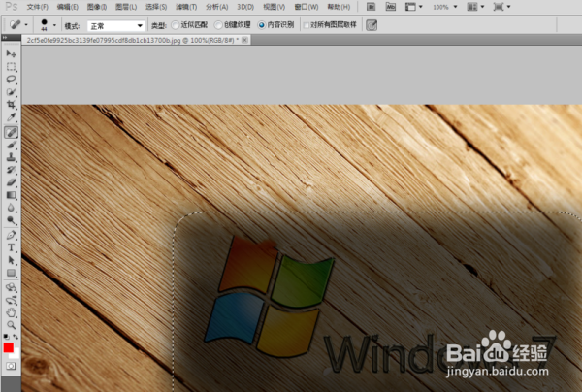The image size is (582, 392).
Task: Select the Clone Stamp tool
Action: point(11,157)
